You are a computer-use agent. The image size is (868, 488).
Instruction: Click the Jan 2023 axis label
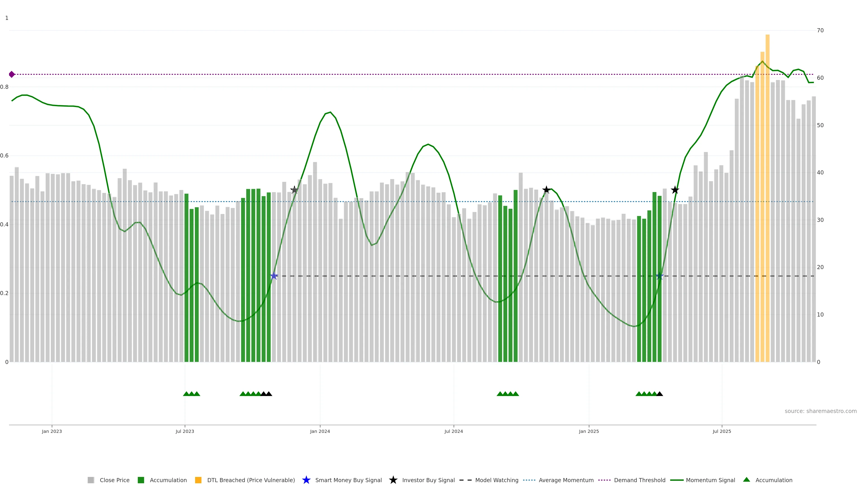click(x=52, y=432)
